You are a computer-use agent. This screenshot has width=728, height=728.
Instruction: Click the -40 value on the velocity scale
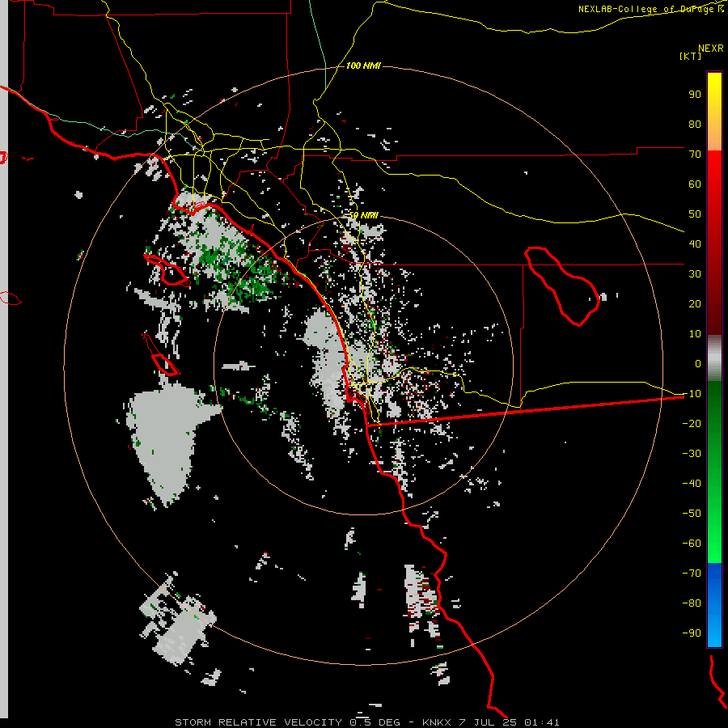692,484
